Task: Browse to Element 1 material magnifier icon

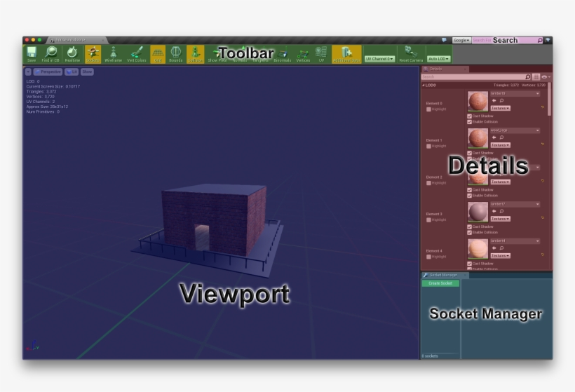Action: click(501, 137)
